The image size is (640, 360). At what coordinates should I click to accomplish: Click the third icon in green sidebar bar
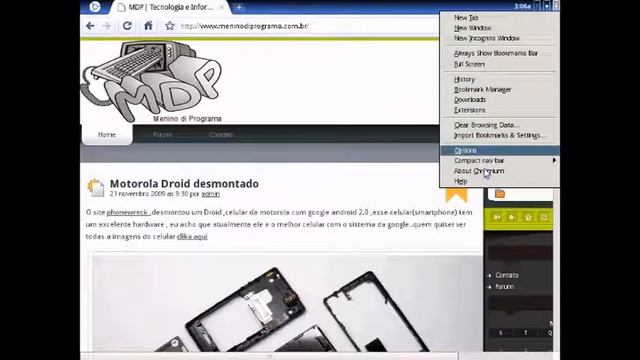tap(528, 217)
